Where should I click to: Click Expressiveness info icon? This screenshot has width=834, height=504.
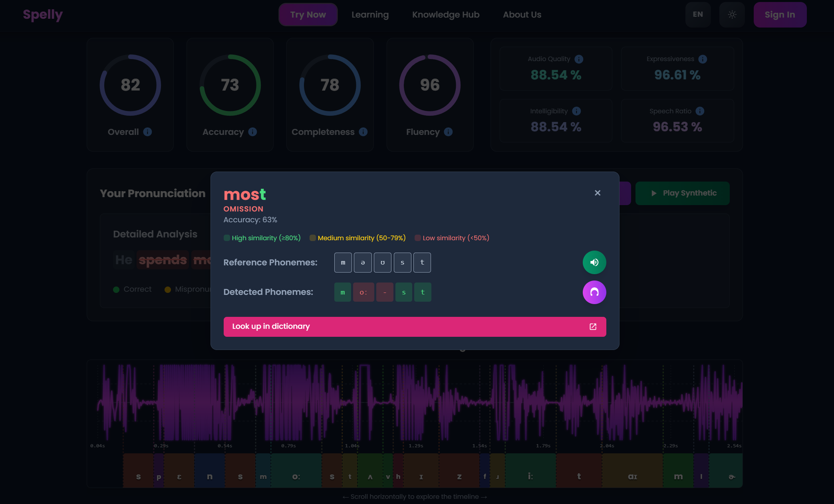[x=703, y=59]
